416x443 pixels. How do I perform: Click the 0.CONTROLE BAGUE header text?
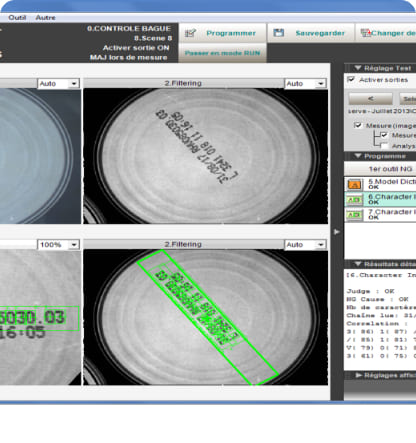129,28
